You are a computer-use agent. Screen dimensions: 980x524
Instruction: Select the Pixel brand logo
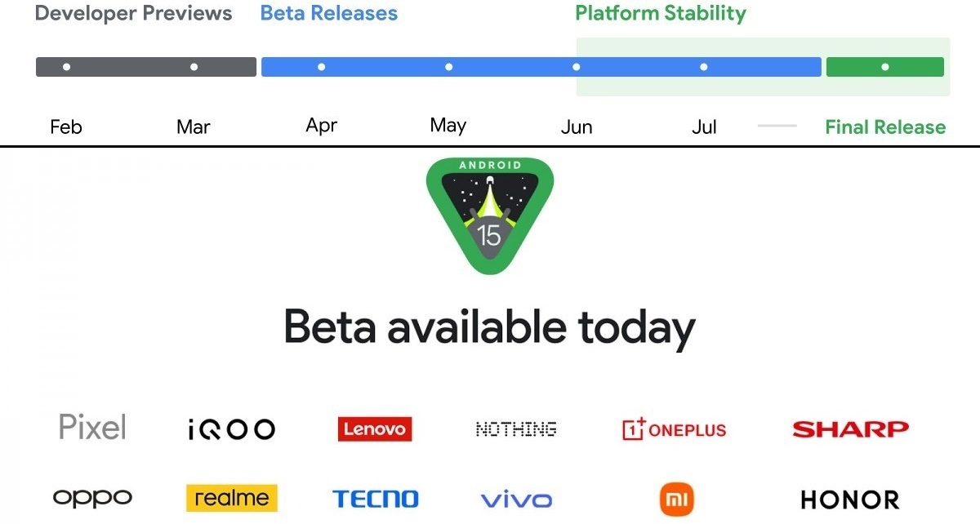pyautogui.click(x=92, y=427)
